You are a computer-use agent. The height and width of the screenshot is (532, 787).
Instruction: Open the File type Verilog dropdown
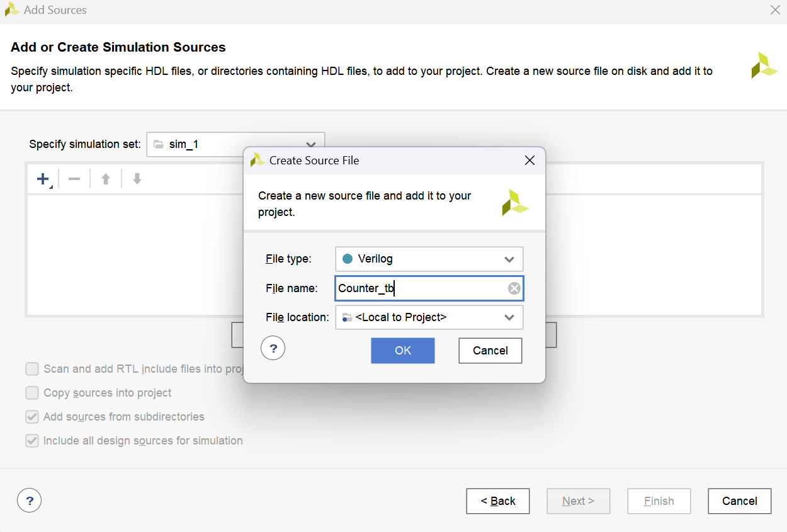coord(429,259)
